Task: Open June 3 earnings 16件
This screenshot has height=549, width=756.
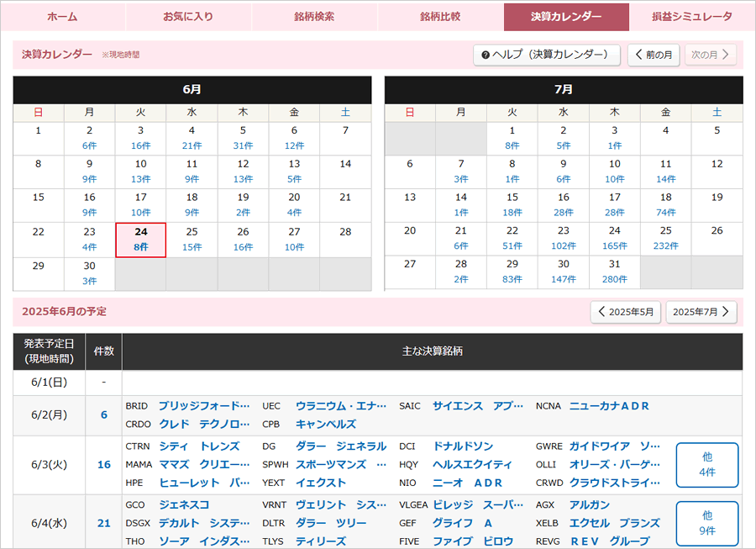Action: click(x=141, y=145)
